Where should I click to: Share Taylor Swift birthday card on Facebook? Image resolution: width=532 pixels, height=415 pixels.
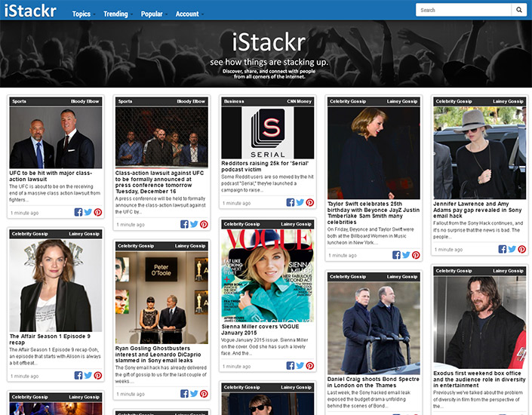(396, 255)
